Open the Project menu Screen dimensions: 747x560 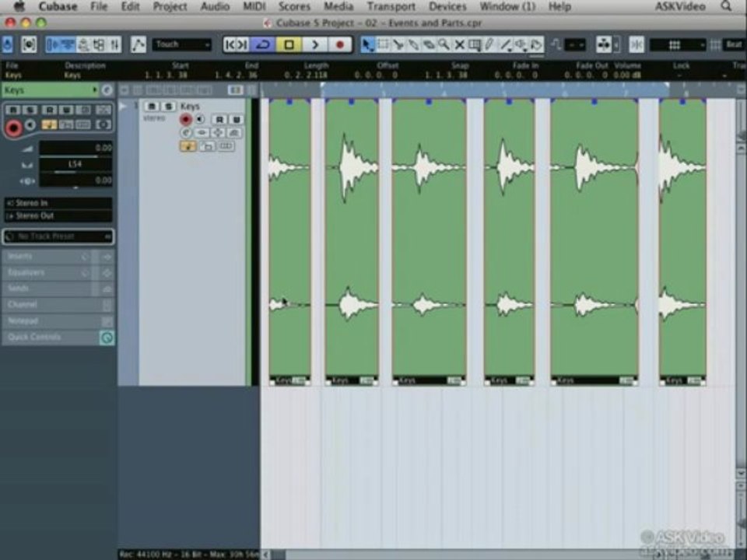coord(170,7)
